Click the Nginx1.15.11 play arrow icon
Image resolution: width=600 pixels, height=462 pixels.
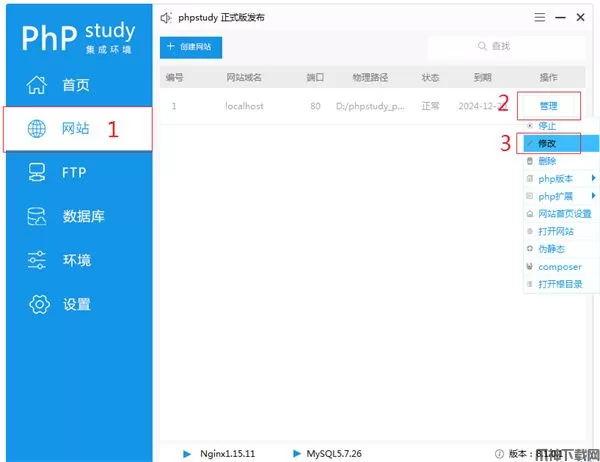tap(187, 454)
